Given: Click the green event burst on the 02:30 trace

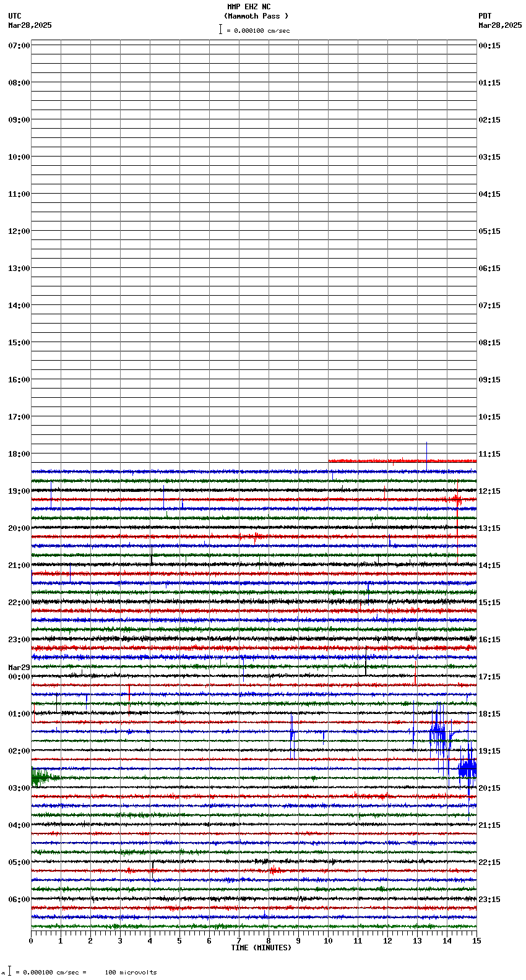Looking at the screenshot, I should pos(45,777).
